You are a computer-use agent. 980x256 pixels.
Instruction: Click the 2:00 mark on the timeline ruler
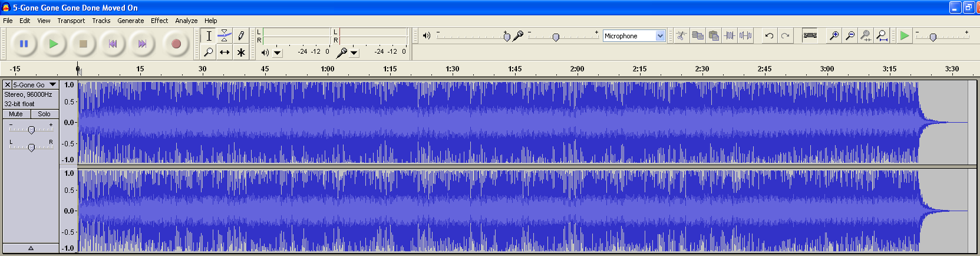pyautogui.click(x=578, y=69)
